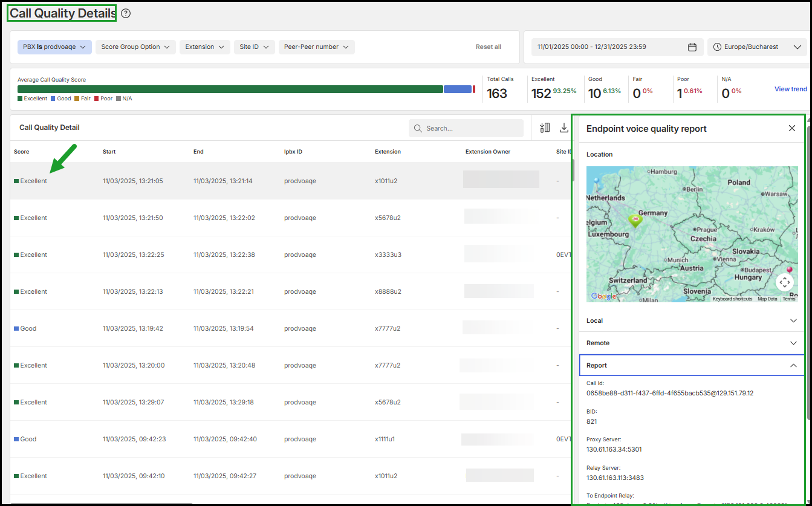Click the help icon beside Call Quality Details
Image resolution: width=812 pixels, height=506 pixels.
pyautogui.click(x=126, y=13)
